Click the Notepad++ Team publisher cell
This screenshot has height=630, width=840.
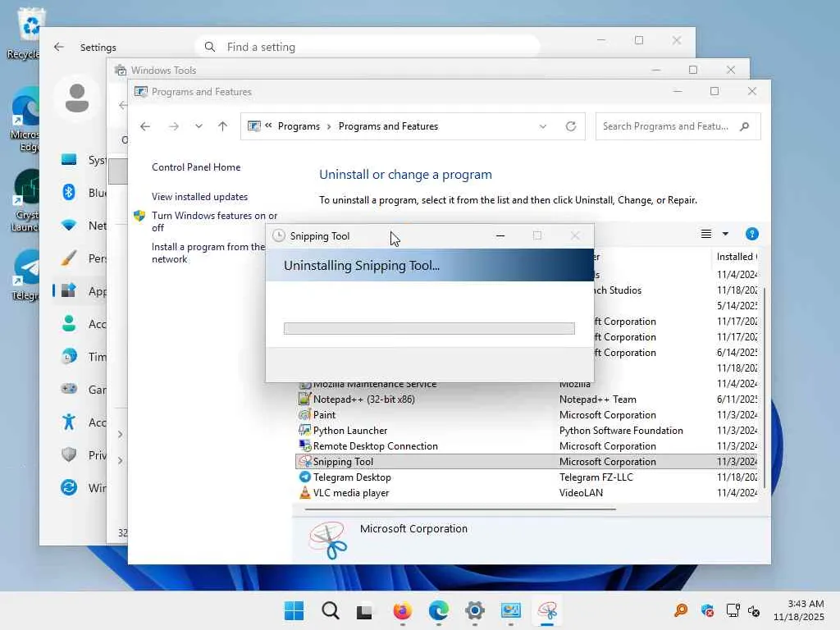click(x=597, y=399)
